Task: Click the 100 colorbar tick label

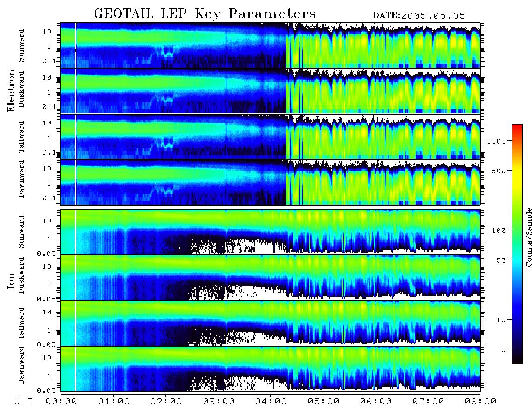Action: click(498, 231)
